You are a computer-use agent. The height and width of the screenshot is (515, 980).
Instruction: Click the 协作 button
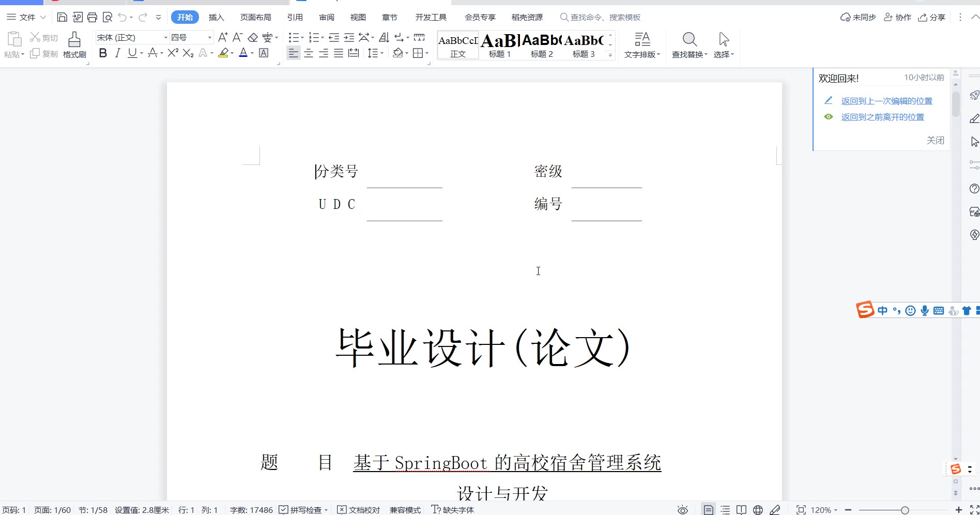(x=898, y=18)
